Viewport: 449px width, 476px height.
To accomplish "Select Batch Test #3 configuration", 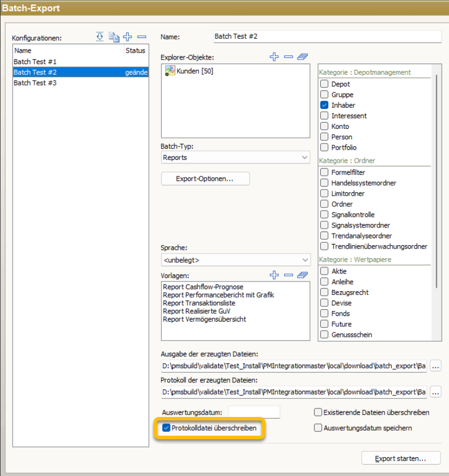I will 35,83.
